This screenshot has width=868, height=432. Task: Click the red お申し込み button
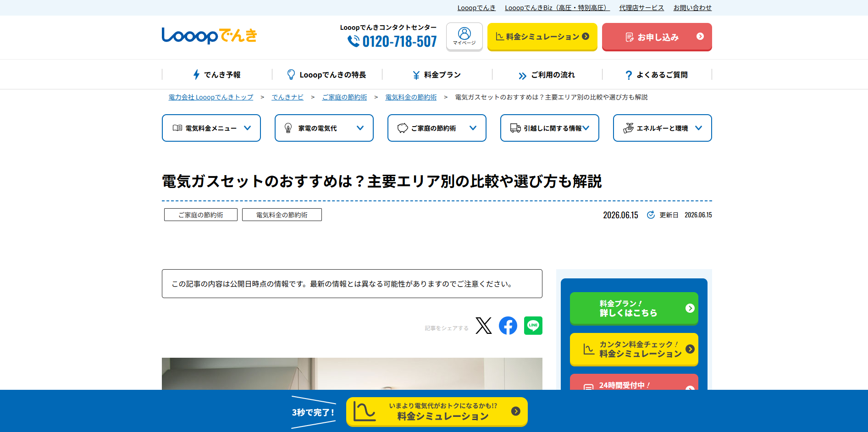pyautogui.click(x=657, y=37)
